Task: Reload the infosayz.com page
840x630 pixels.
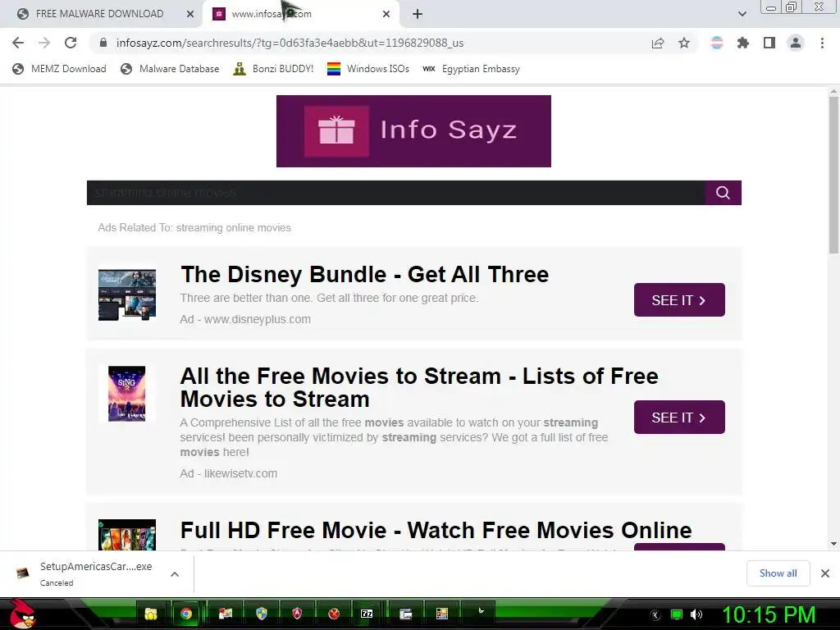Action: click(x=71, y=43)
